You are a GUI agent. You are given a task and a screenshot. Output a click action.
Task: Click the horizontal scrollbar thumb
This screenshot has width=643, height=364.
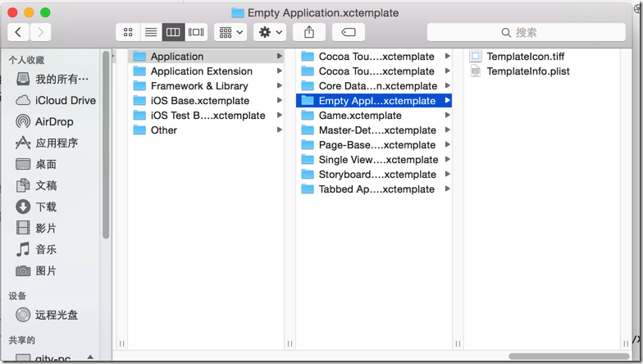tap(569, 356)
